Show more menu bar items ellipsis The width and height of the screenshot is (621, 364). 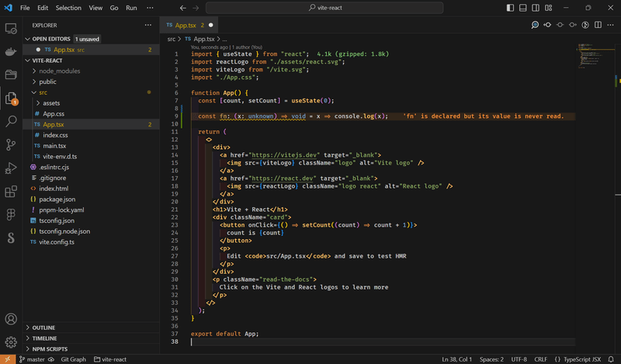point(150,8)
